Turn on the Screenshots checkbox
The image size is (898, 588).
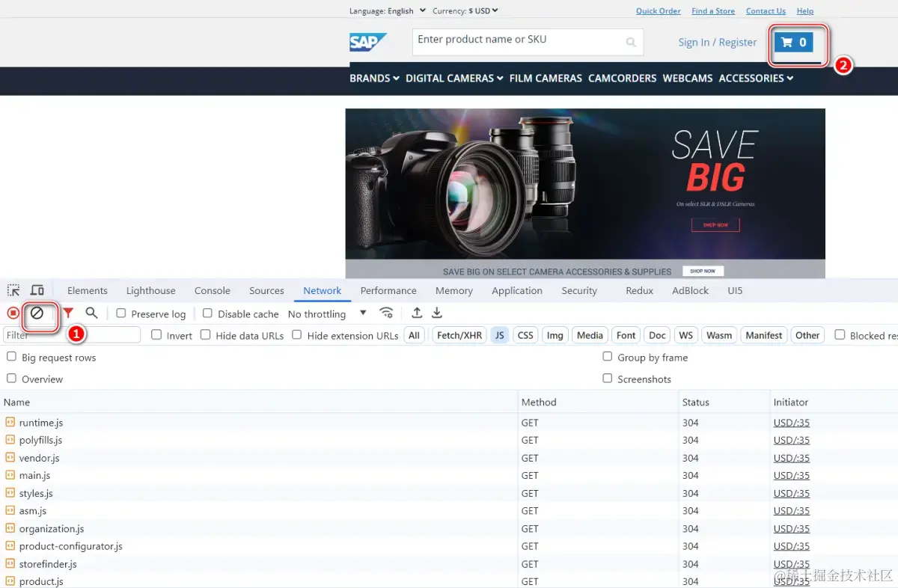click(x=608, y=379)
